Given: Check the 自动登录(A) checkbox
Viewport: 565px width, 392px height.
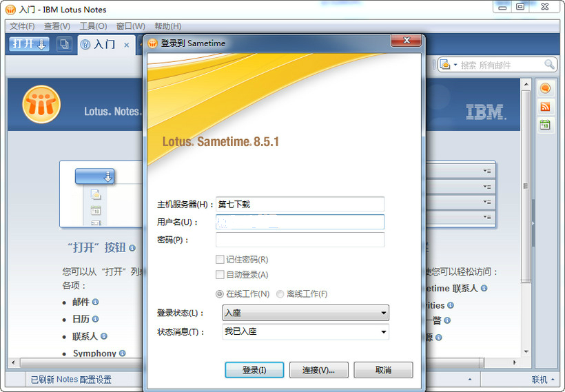Looking at the screenshot, I should 220,275.
